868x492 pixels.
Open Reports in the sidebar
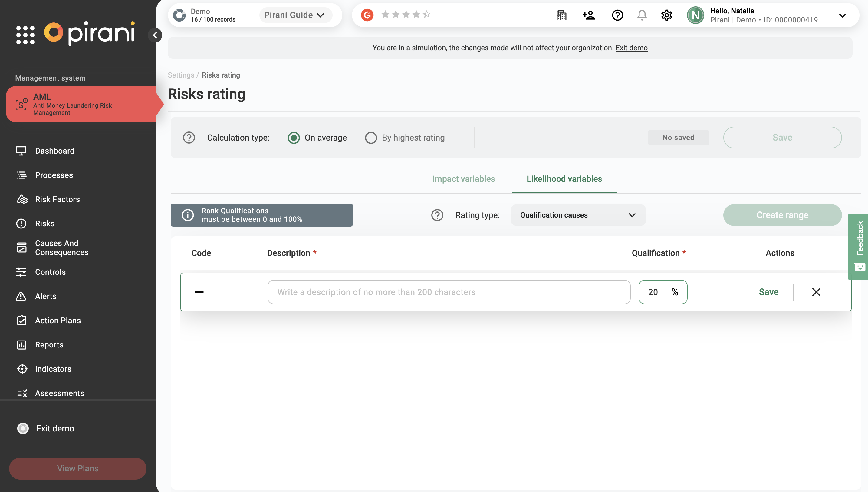point(49,345)
